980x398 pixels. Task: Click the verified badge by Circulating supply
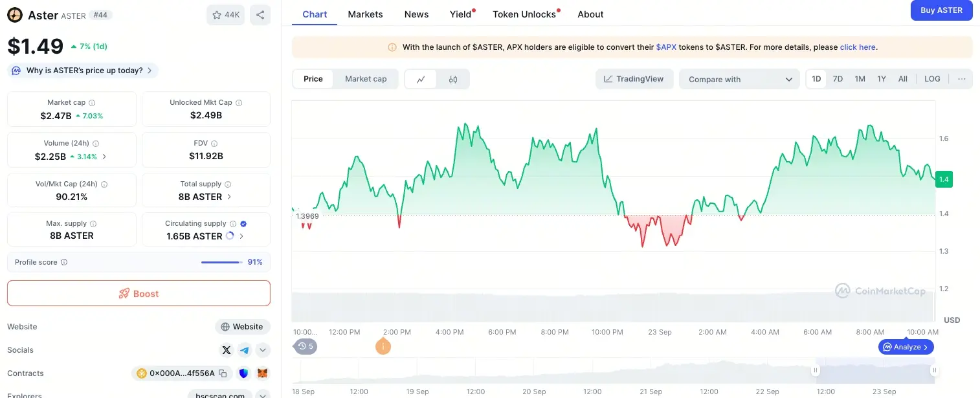[x=243, y=224]
